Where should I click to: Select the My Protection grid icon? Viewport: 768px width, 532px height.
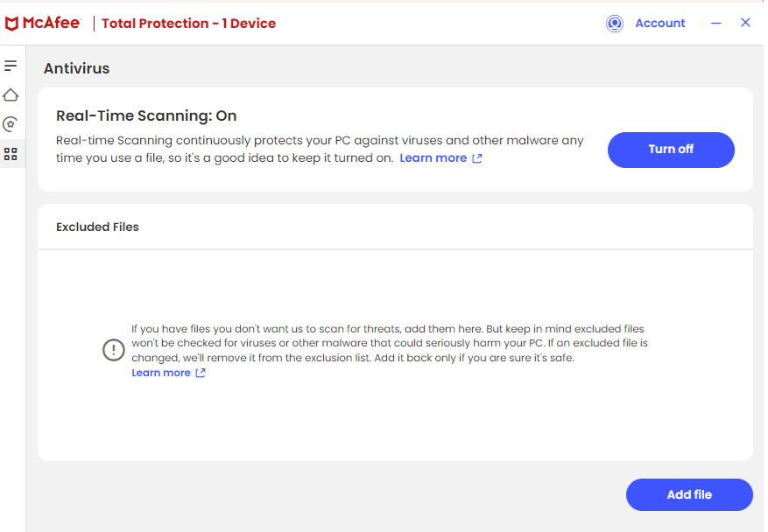click(11, 154)
